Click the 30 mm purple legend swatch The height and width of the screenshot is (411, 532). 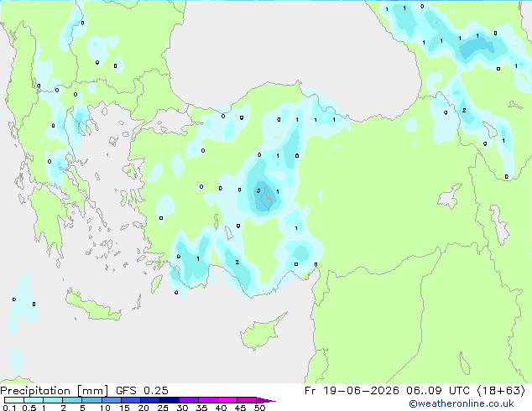coord(189,400)
